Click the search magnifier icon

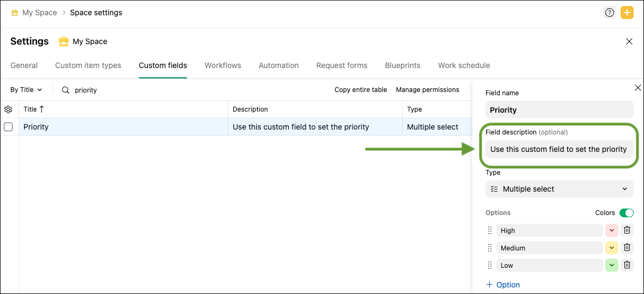[65, 90]
